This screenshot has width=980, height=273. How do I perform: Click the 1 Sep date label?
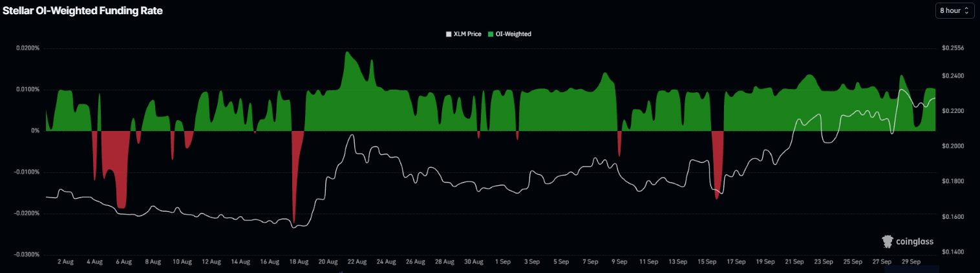pos(503,263)
